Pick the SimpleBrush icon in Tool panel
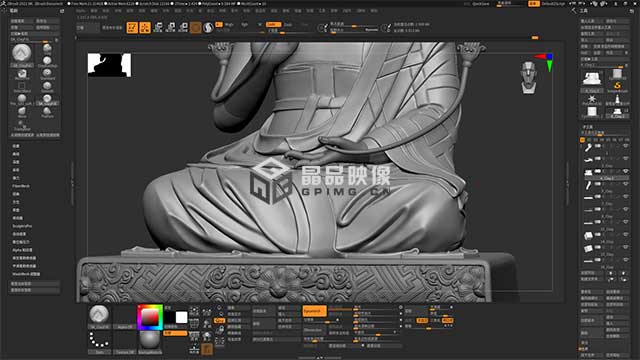Image resolution: width=640 pixels, height=360 pixels. (x=617, y=87)
